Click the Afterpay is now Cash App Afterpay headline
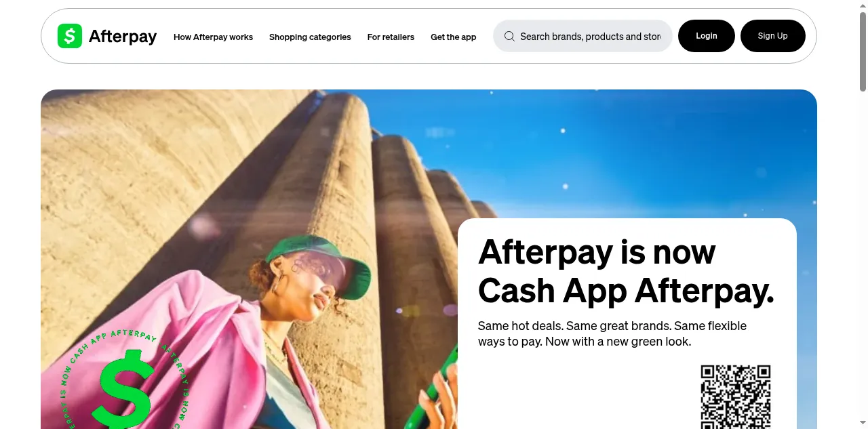868x429 pixels. click(x=626, y=271)
